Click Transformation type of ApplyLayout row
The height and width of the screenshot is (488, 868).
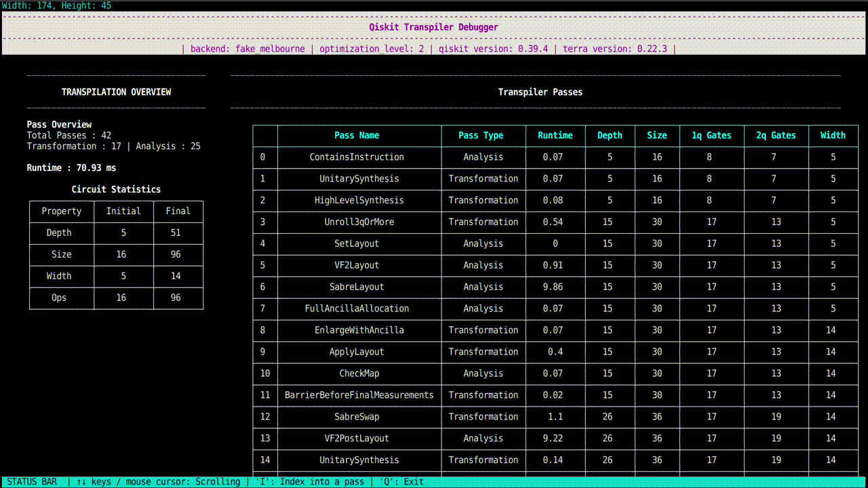(x=484, y=352)
